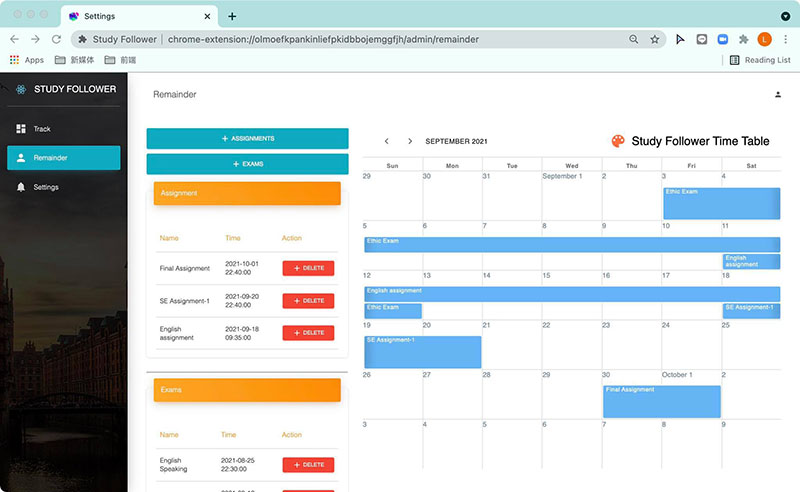Open Track menu item in sidebar

point(64,129)
